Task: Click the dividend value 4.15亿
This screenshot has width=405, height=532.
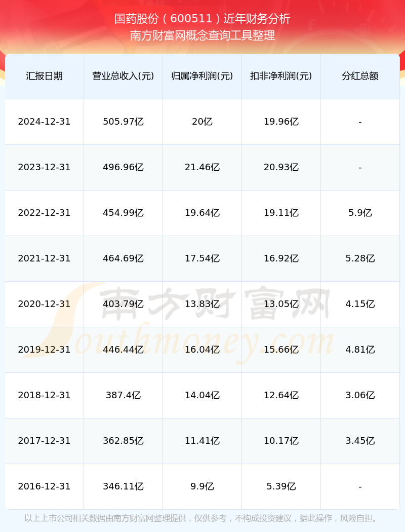Action: (x=360, y=304)
